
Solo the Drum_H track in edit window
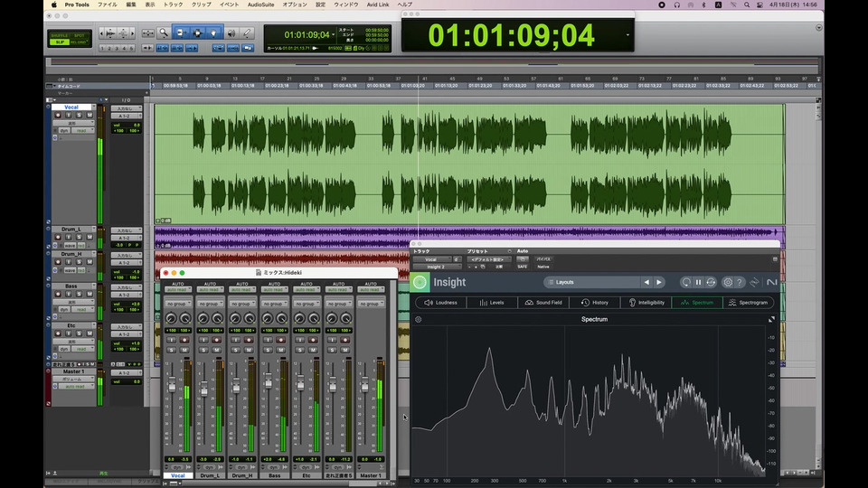[x=79, y=262]
